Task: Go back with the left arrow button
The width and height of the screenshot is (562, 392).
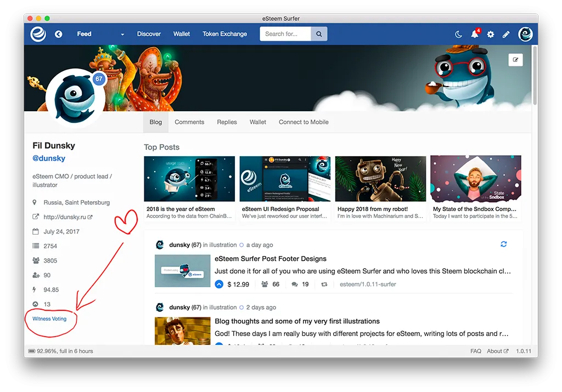Action: 58,34
